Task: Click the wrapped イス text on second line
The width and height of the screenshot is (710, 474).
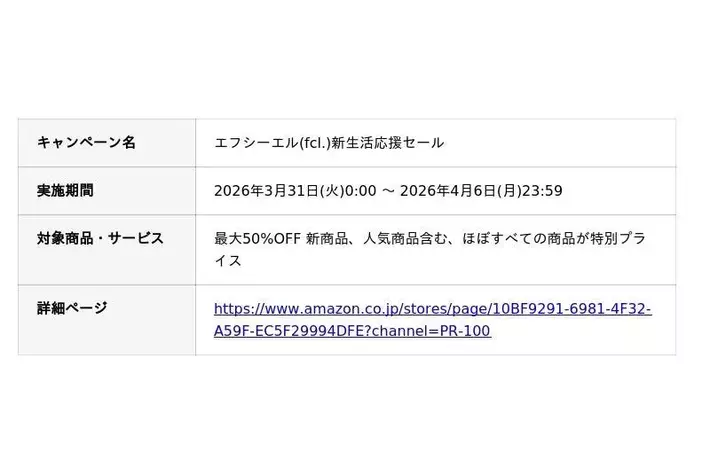Action: (228, 261)
